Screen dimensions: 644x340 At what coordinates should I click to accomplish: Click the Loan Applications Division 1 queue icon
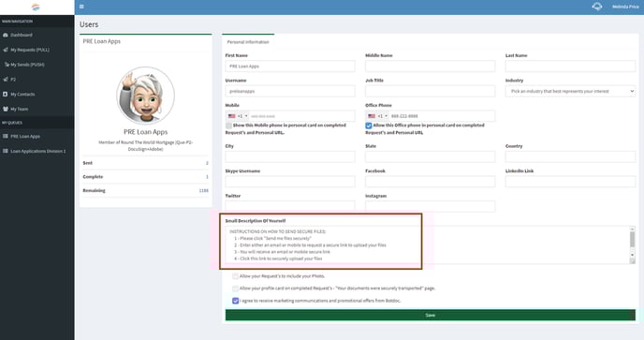coord(6,151)
